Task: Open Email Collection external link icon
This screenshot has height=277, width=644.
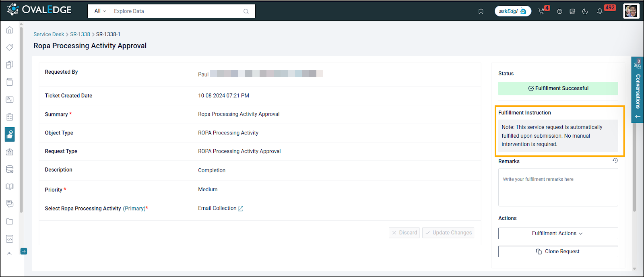Action: pos(241,209)
